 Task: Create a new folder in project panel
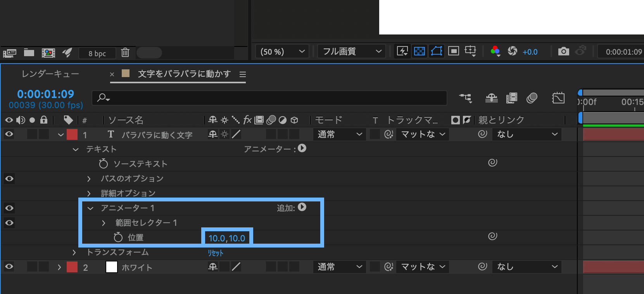tap(29, 53)
